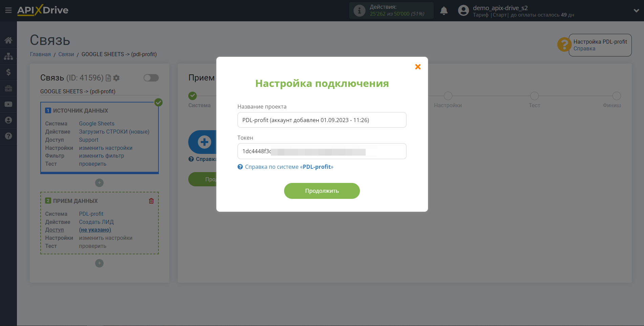Click the green checkmark on source block

[x=158, y=102]
